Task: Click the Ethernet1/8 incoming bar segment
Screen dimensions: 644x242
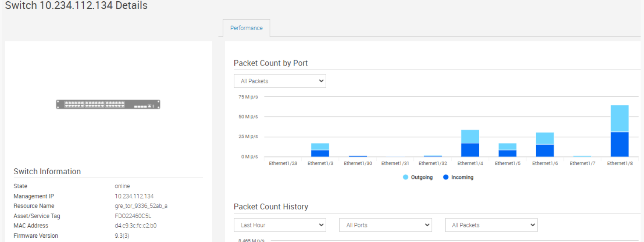Action: point(619,144)
